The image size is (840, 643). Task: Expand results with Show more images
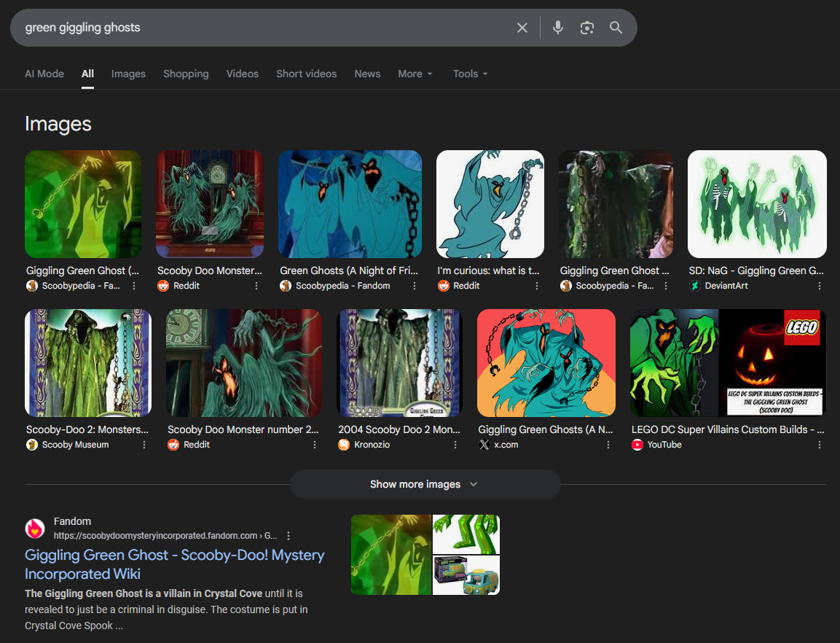coord(425,484)
